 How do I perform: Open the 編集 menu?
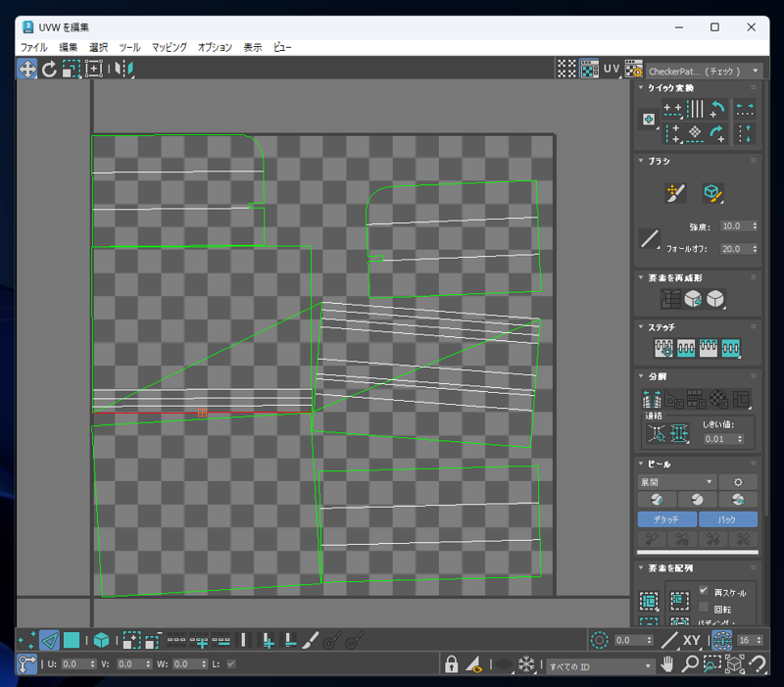[x=68, y=47]
